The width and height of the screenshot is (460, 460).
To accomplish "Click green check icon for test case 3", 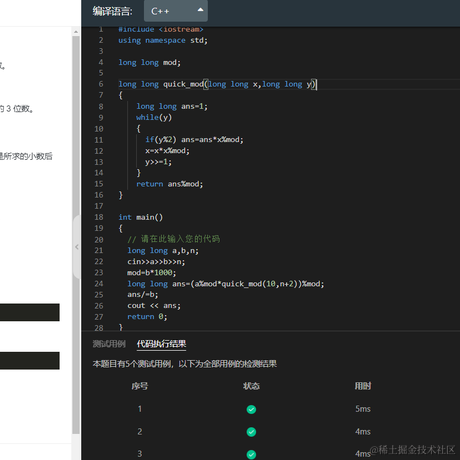I will pyautogui.click(x=251, y=454).
